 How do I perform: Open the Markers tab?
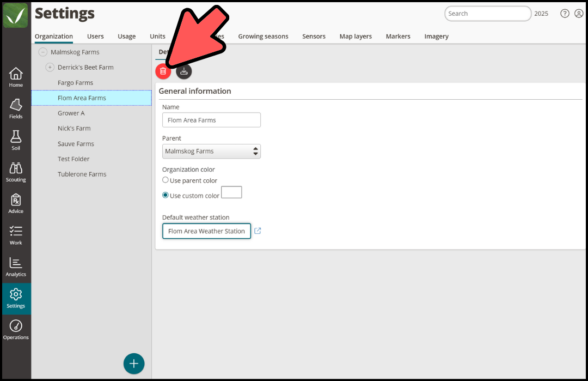pos(398,37)
